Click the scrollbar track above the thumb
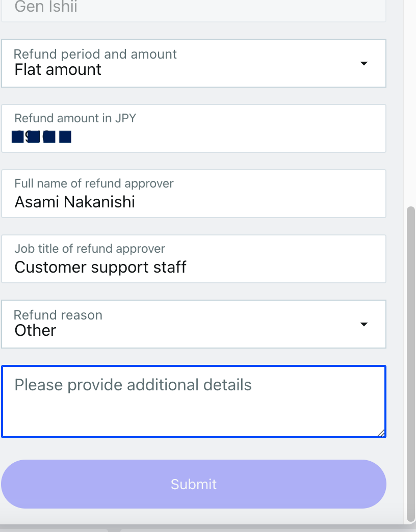 (411, 102)
